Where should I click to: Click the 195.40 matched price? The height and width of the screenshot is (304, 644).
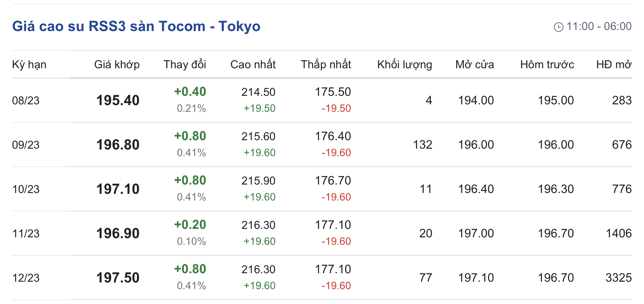(x=118, y=100)
